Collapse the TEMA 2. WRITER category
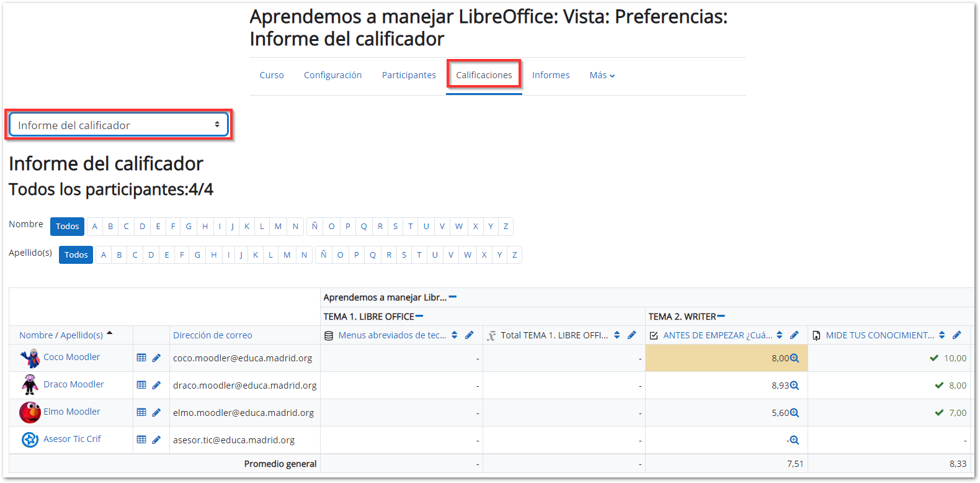This screenshot has height=483, width=980. point(721,316)
